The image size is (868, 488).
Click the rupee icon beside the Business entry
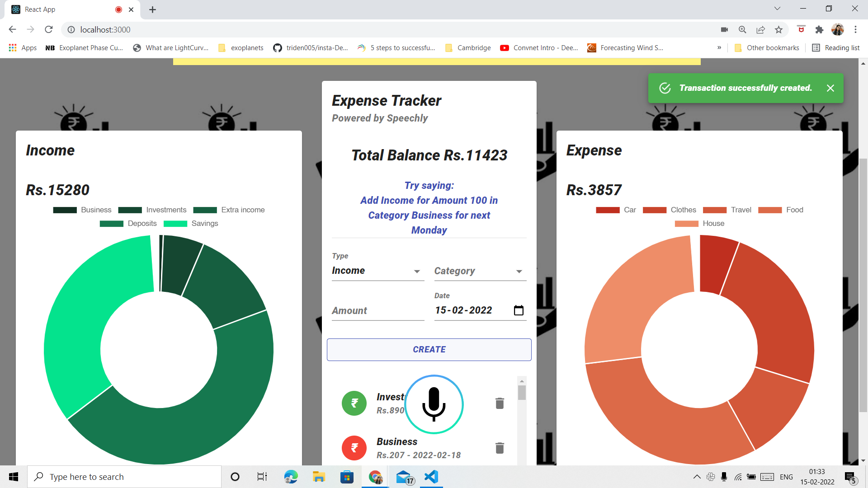point(354,448)
